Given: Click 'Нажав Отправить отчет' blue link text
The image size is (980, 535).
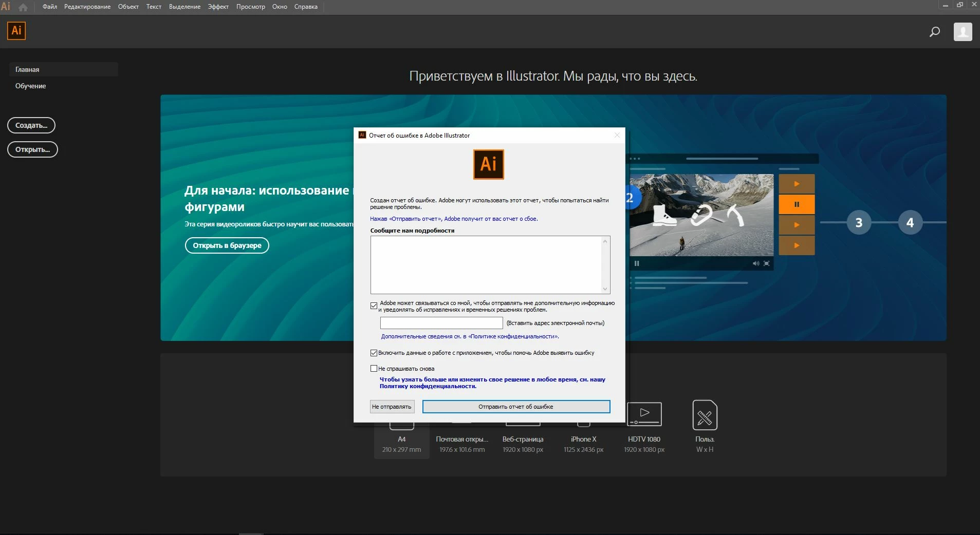Looking at the screenshot, I should click(x=454, y=219).
